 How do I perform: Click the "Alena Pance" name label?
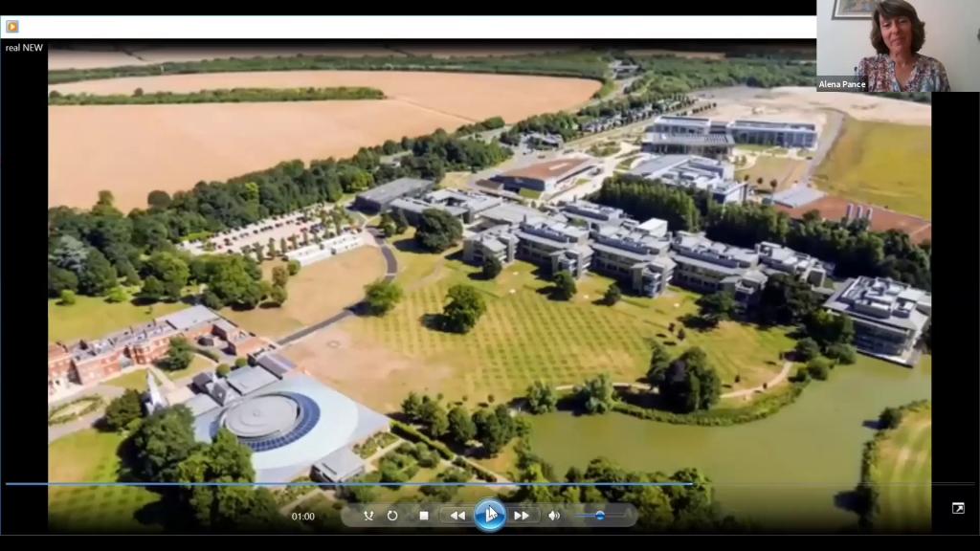point(841,84)
